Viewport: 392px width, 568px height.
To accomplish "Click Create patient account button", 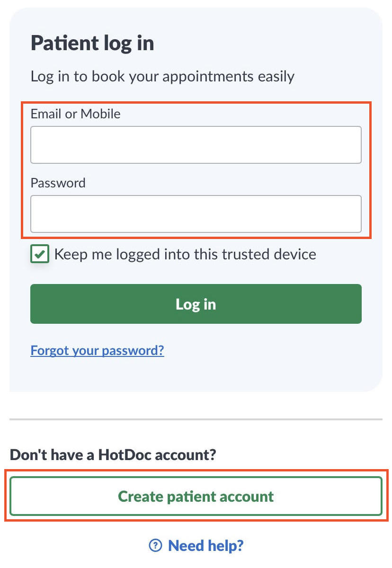I will 196,496.
